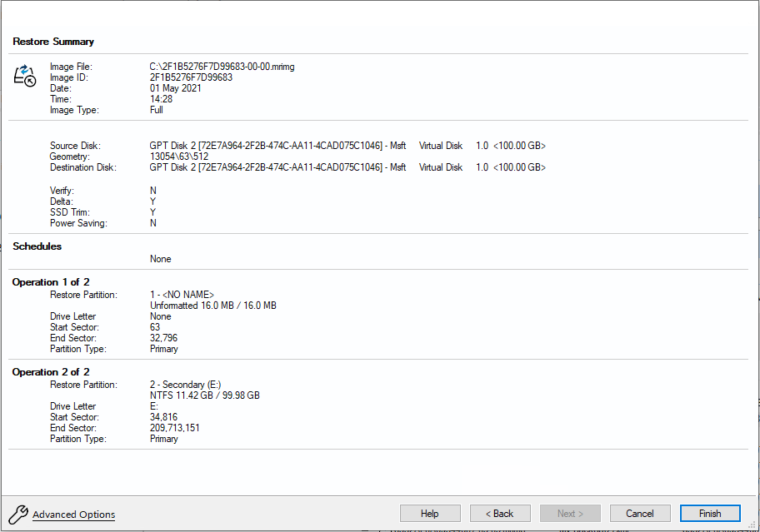Go back with the Back button
This screenshot has height=532, width=760.
pos(500,514)
